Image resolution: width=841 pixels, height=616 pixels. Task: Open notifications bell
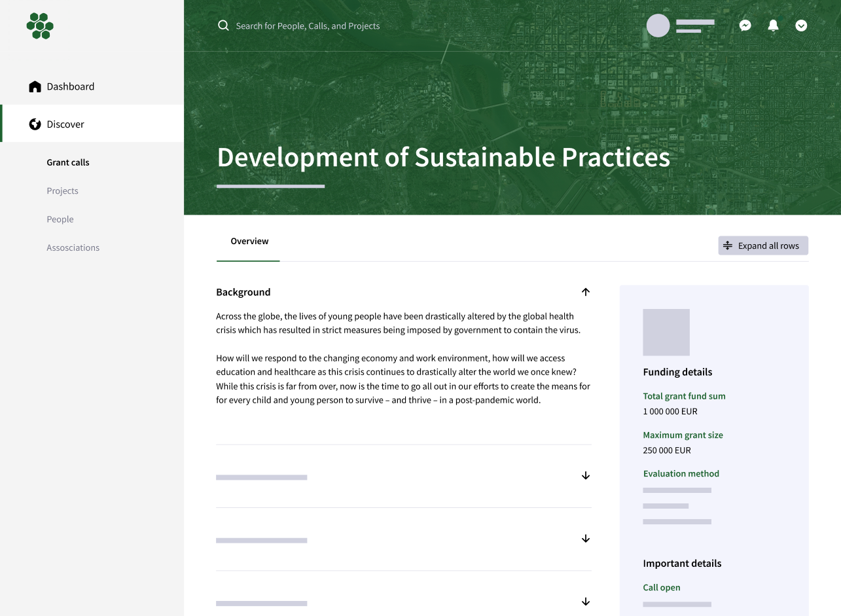tap(773, 26)
